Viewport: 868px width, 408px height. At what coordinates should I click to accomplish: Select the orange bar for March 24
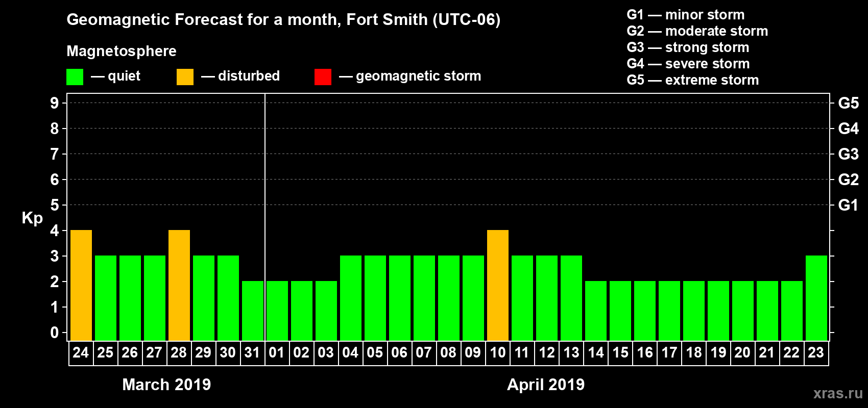click(81, 286)
